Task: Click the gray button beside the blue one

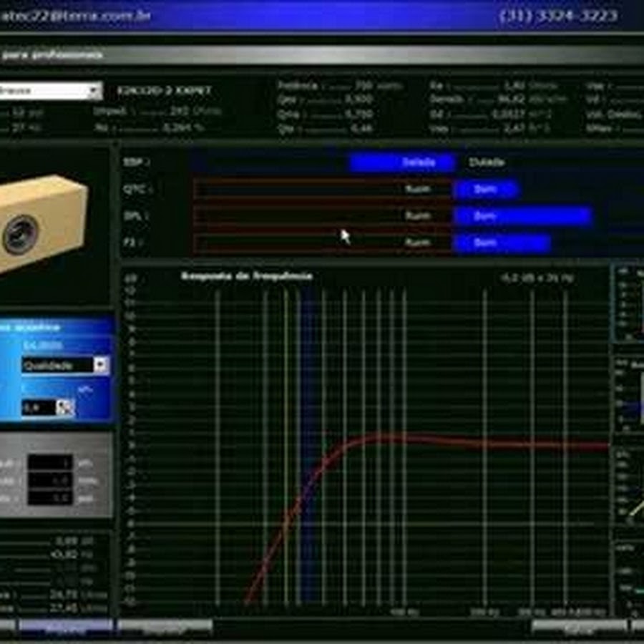Action: pos(165,628)
